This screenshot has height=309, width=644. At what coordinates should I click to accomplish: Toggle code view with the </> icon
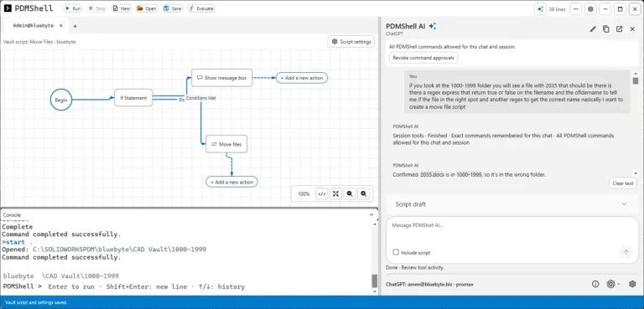click(322, 194)
